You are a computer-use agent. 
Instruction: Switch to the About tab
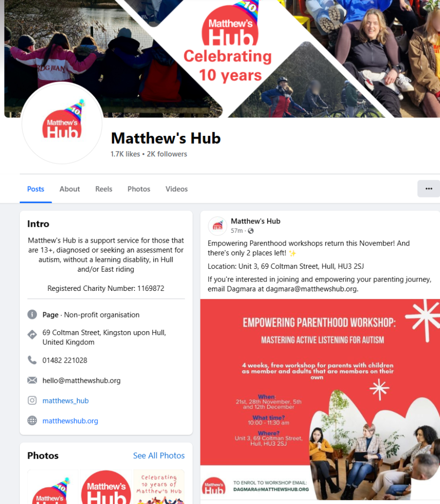click(69, 189)
